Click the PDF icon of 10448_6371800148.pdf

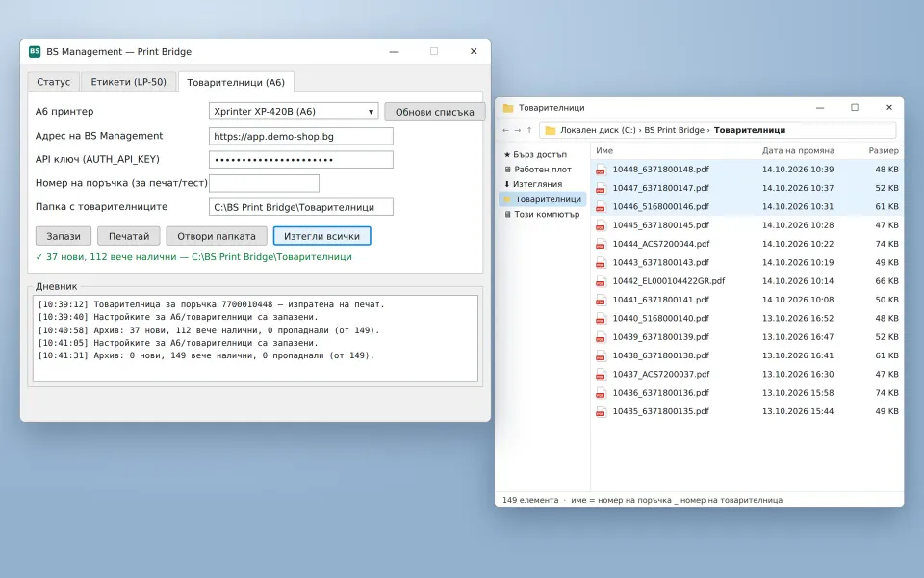click(601, 170)
